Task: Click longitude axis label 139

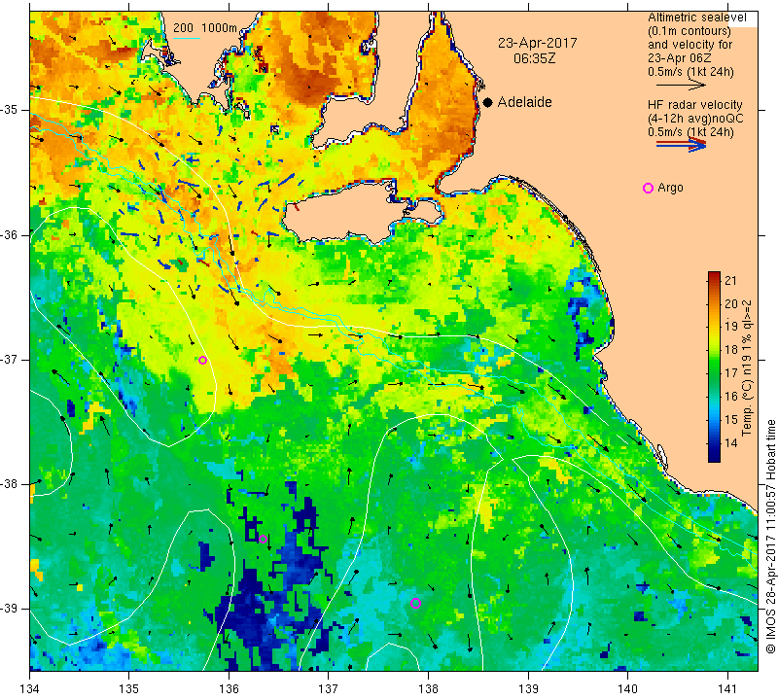Action: (528, 688)
